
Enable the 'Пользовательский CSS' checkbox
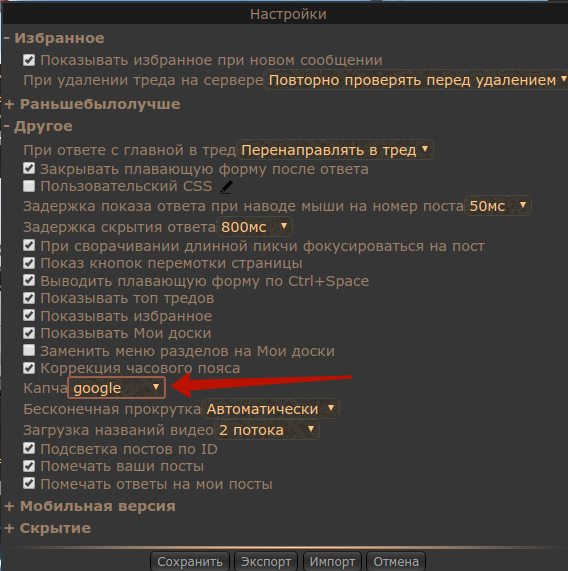tap(29, 186)
